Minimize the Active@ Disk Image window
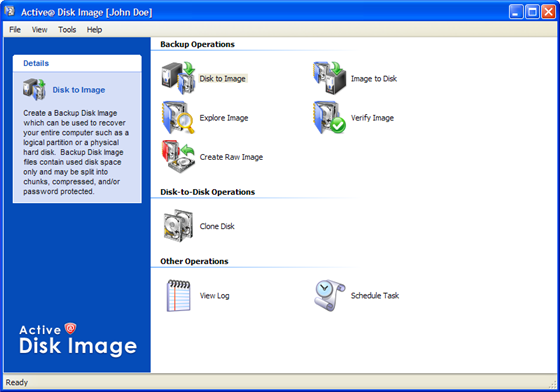This screenshot has height=392, width=560. pos(516,12)
